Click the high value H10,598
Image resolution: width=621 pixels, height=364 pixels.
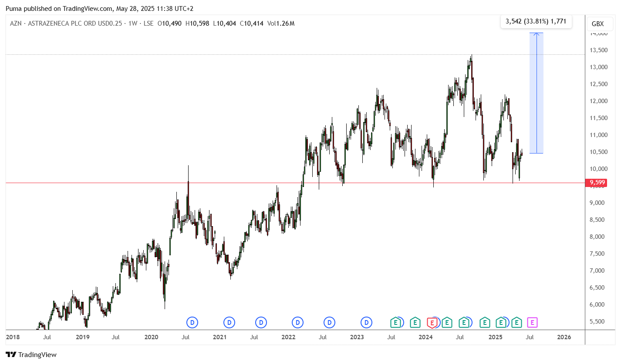tap(197, 23)
